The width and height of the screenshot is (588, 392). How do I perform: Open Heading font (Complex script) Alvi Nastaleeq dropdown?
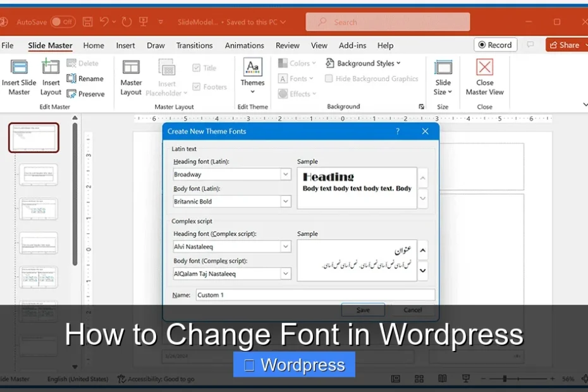tap(285, 247)
